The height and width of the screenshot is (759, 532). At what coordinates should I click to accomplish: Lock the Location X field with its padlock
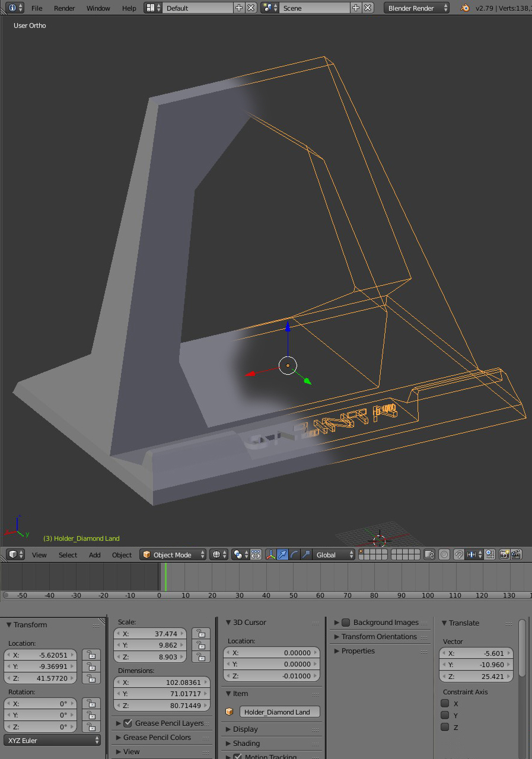[x=90, y=655]
